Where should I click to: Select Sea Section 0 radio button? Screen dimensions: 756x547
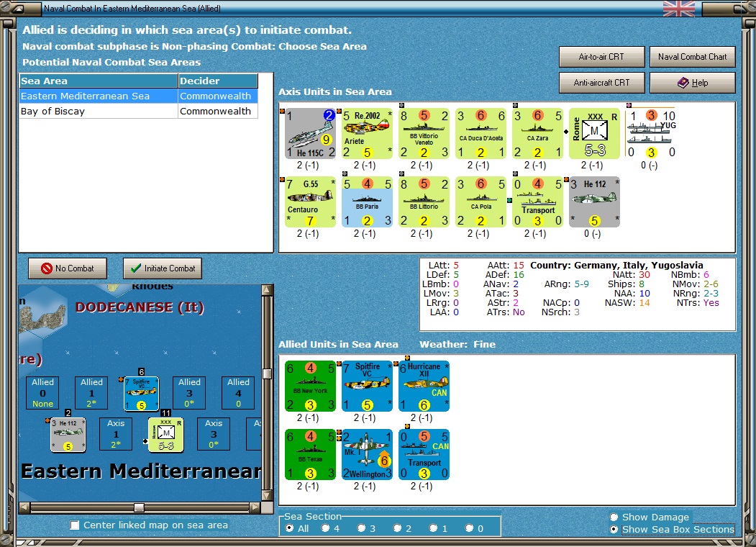[469, 528]
